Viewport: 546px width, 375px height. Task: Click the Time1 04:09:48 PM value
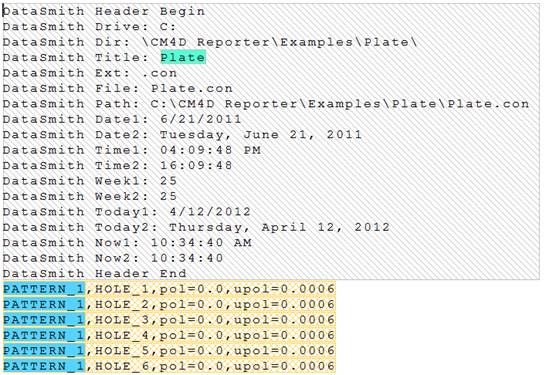tap(211, 150)
